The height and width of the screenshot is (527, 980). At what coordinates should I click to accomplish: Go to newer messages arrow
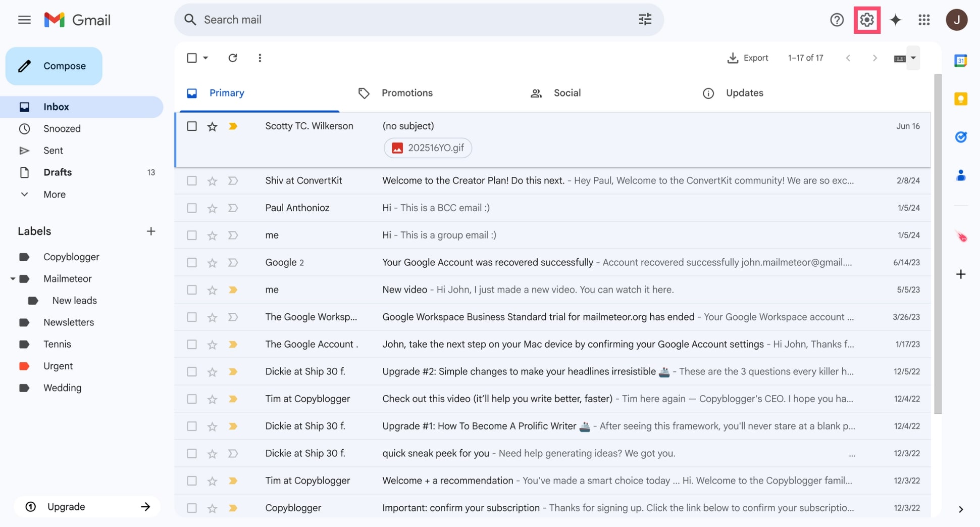tap(848, 58)
